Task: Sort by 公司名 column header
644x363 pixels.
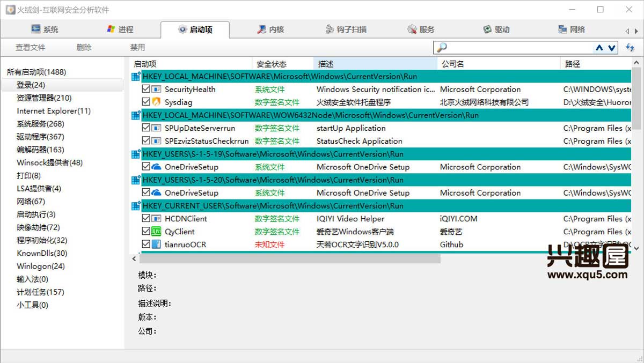Action: click(499, 64)
